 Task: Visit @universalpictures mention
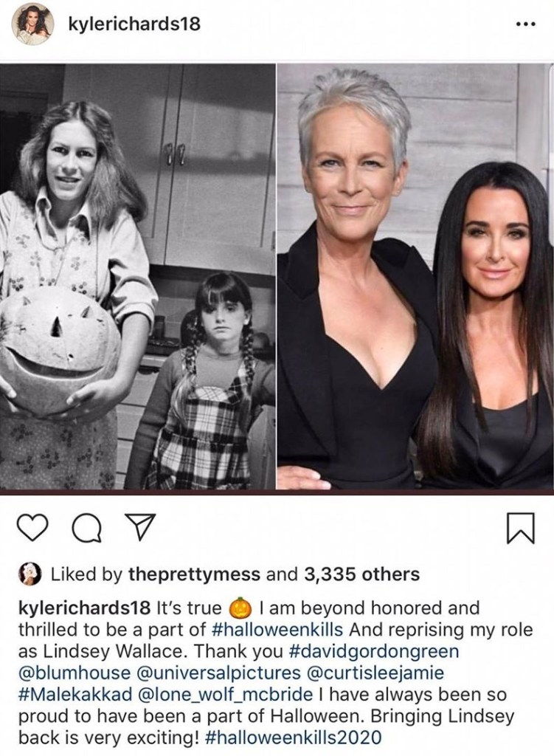pos(219,673)
